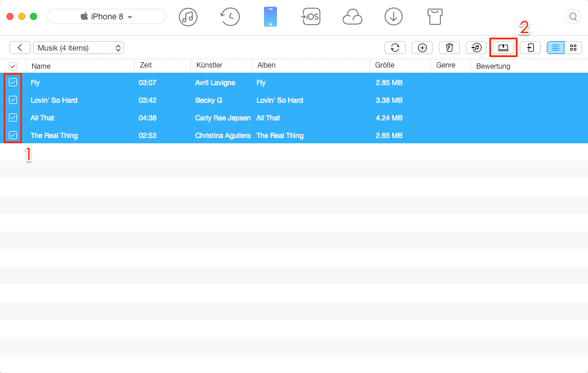The image size is (588, 373).
Task: Click the file size 3.38 MB
Action: click(389, 100)
